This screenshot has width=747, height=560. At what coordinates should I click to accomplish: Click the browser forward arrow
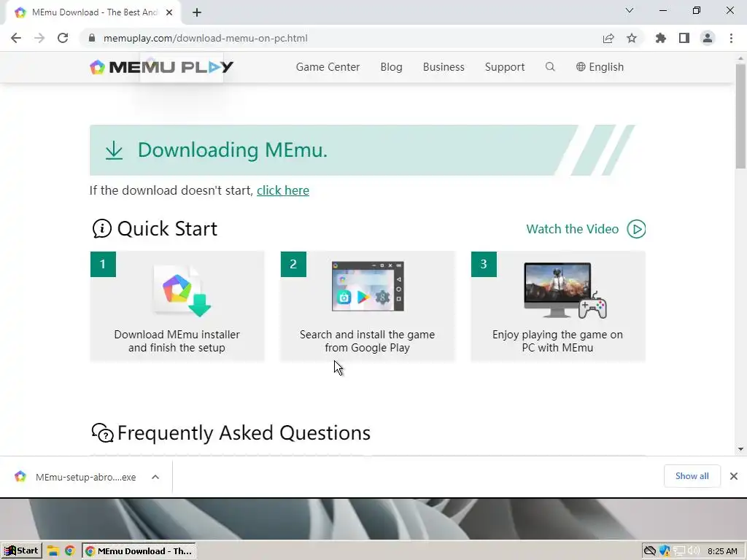click(x=39, y=38)
